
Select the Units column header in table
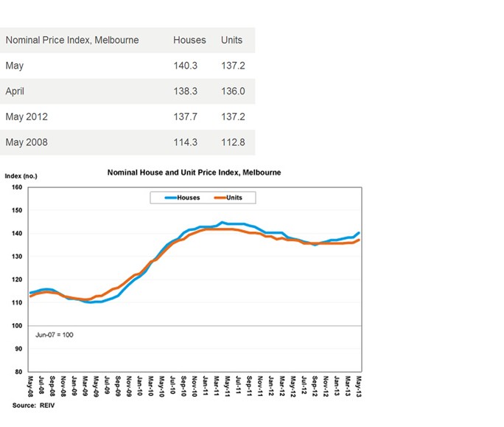point(231,40)
